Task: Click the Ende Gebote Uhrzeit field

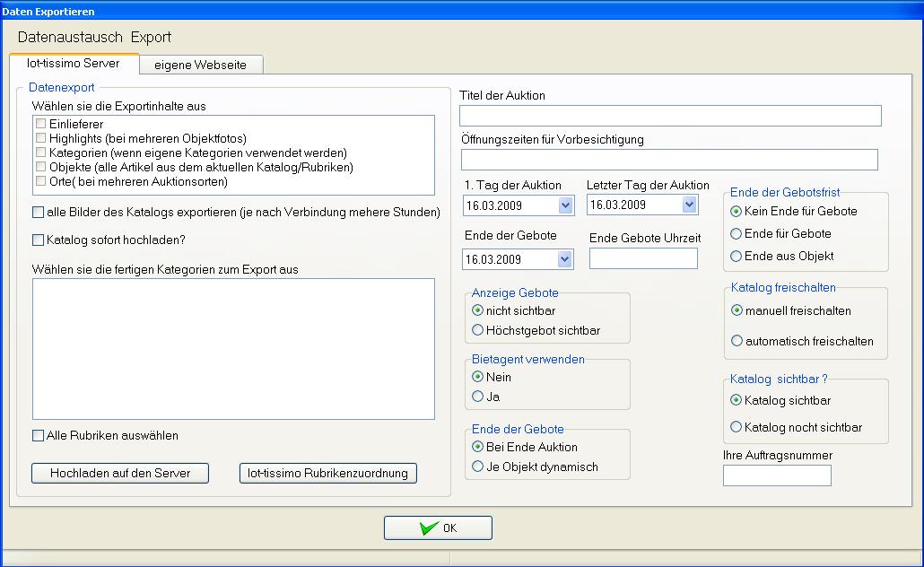Action: click(x=642, y=258)
